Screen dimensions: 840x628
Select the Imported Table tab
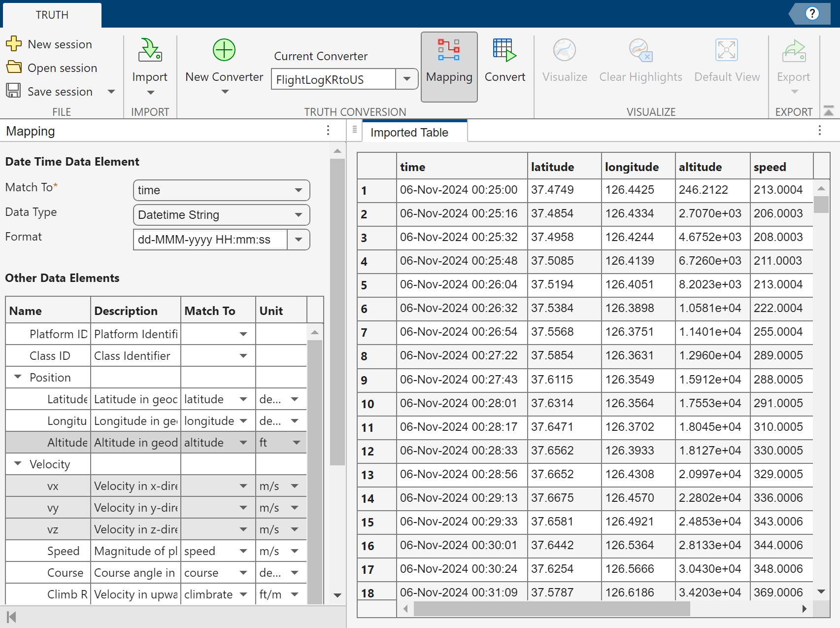(x=409, y=133)
